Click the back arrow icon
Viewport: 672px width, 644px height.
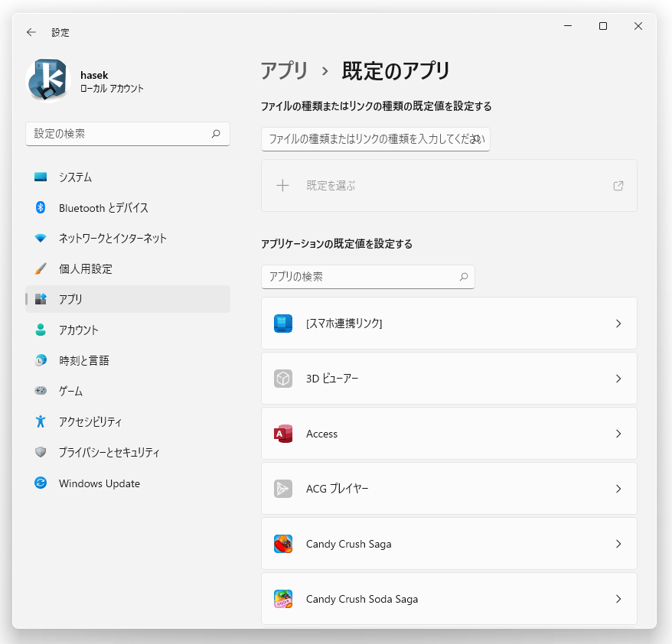click(31, 32)
